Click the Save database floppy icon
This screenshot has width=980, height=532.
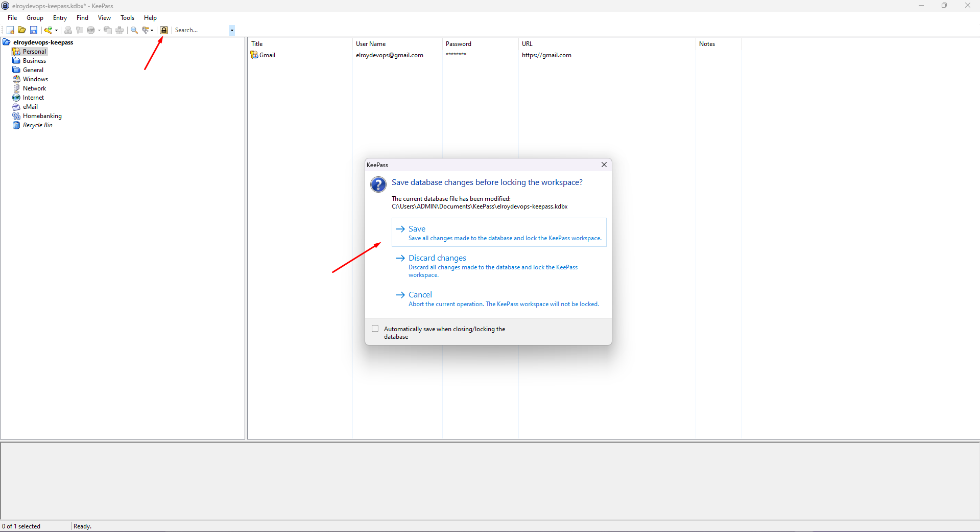pos(34,30)
